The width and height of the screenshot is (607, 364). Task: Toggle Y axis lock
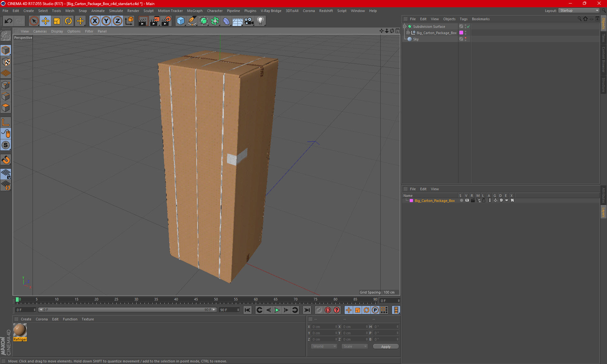coord(106,21)
